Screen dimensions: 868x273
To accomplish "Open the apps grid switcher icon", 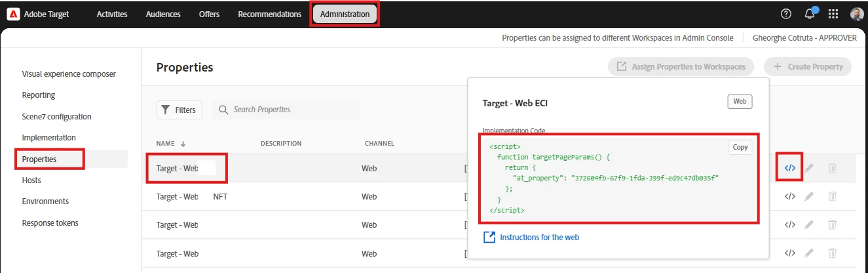I will tap(833, 14).
